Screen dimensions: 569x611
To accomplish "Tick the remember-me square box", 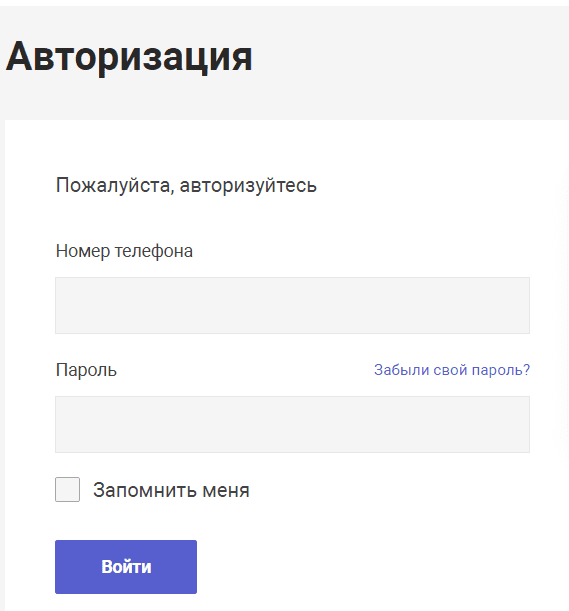I will 67,489.
